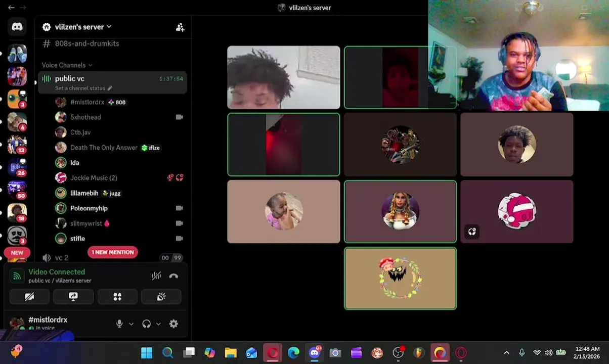Click the NEW unread servers pill
This screenshot has width=609, height=364.
point(17,253)
